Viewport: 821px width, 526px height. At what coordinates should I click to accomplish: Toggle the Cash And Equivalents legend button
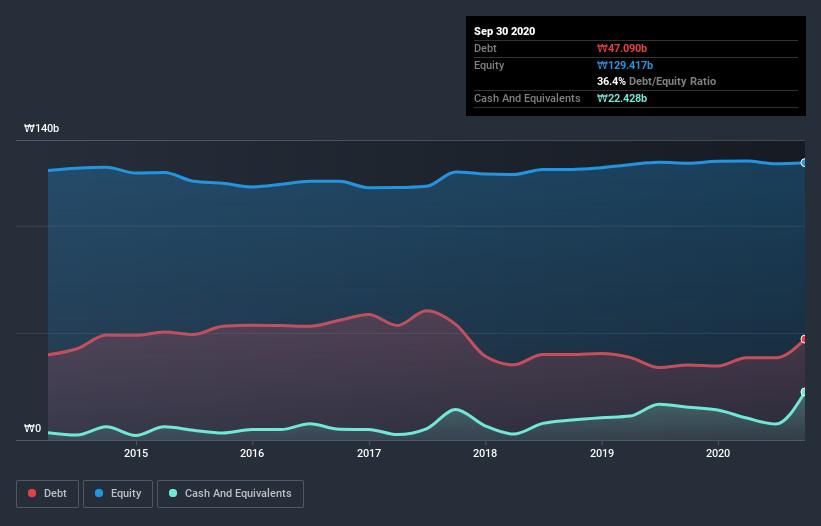coord(230,494)
